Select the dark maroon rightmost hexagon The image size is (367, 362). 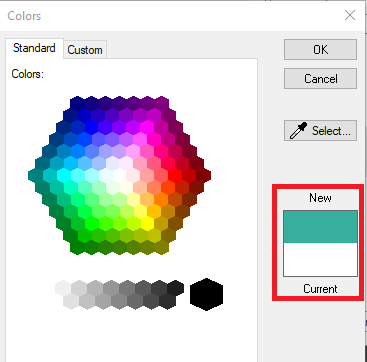203,175
